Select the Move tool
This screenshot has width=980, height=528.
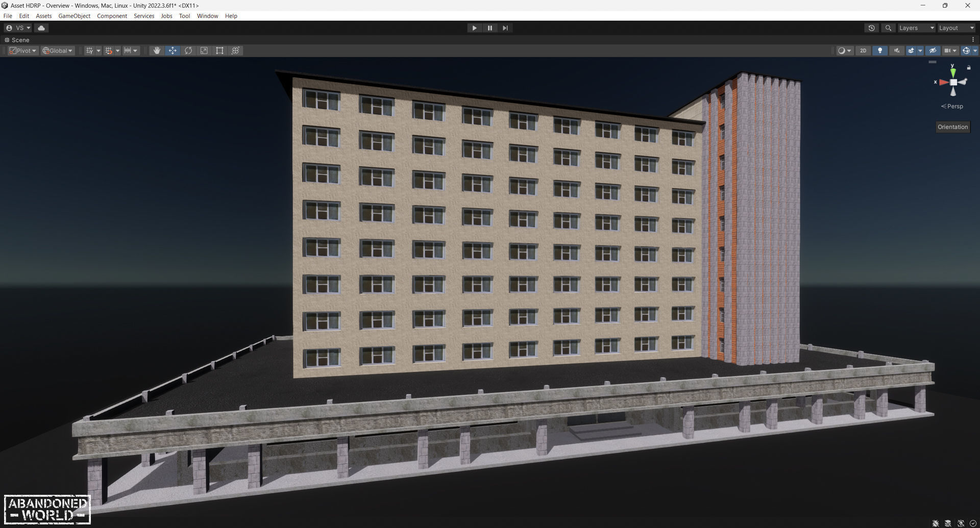(173, 51)
